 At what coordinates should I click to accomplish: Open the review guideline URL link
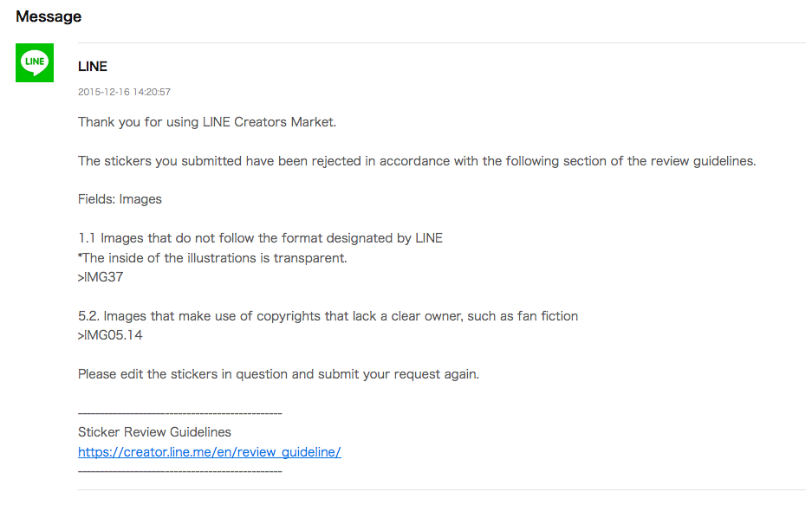click(x=209, y=452)
